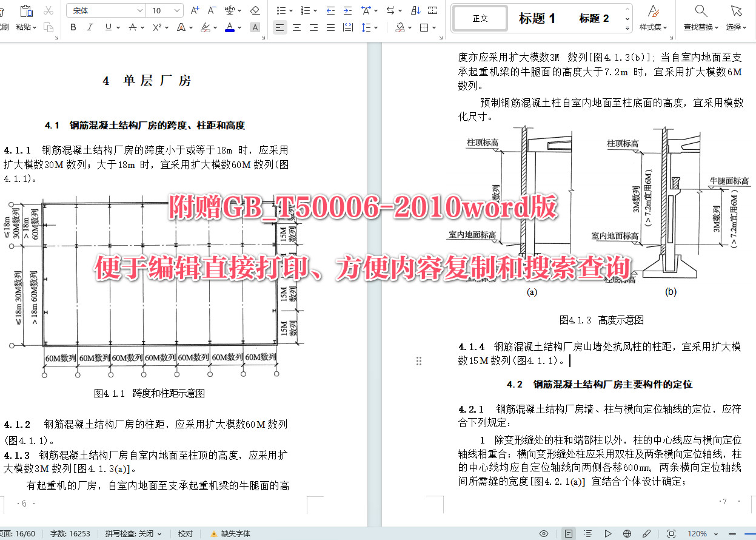This screenshot has width=756, height=540.
Task: Enable underline formatting
Action: click(108, 27)
